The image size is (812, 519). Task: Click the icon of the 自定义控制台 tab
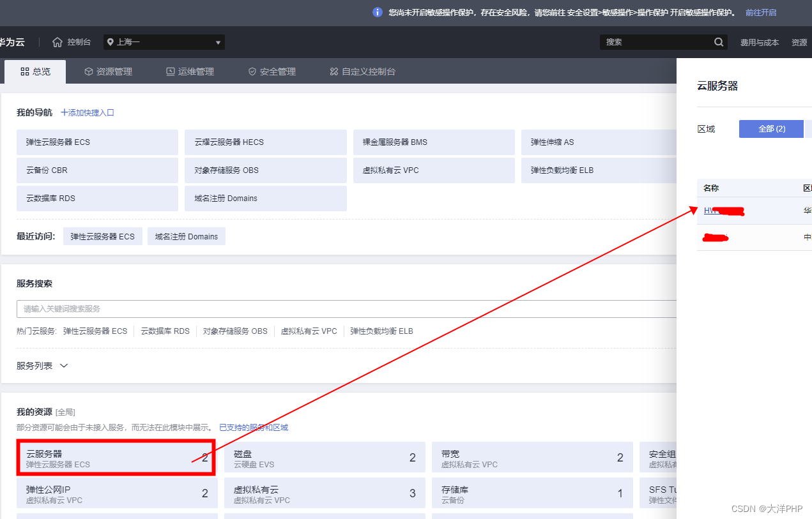(x=334, y=71)
